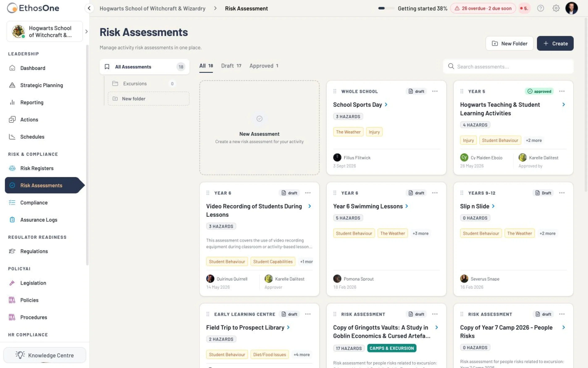
Task: Collapse sidebar with back chevron button
Action: (89, 8)
